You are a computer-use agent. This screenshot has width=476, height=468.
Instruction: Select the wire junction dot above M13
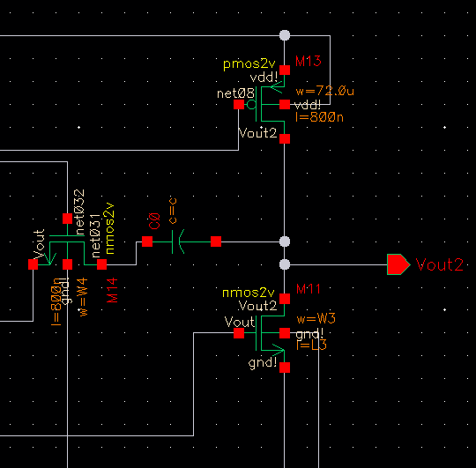[285, 35]
